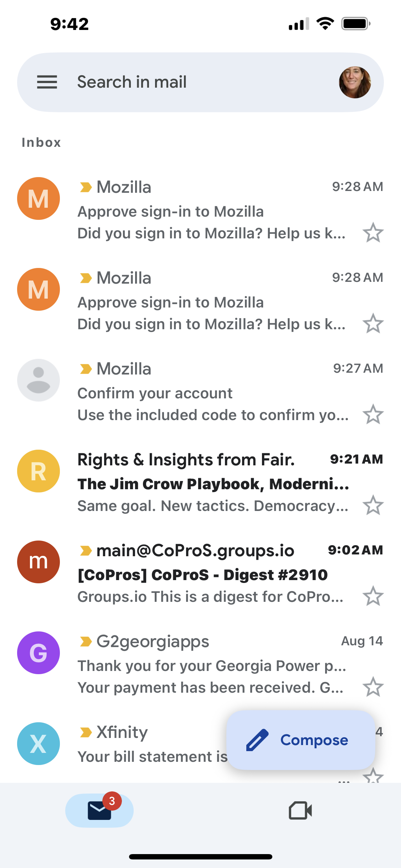This screenshot has height=868, width=401.
Task: Select the gray default avatar for Mozilla
Action: pos(38,380)
